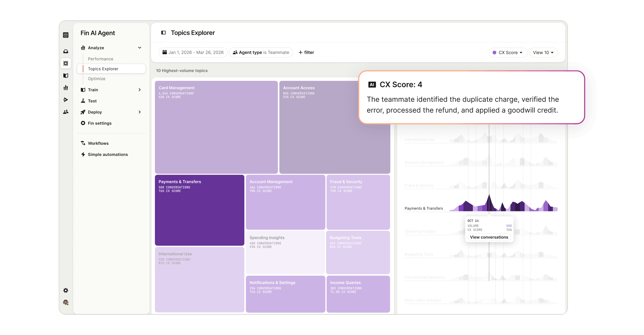This screenshot has height=335, width=644.
Task: Select the Outbound paper plane icon
Action: (66, 100)
